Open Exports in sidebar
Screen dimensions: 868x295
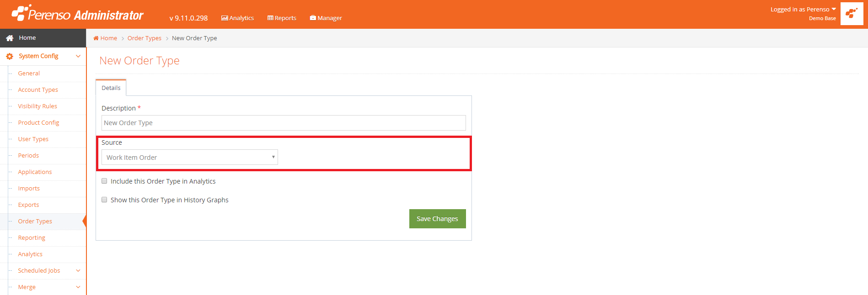(28, 205)
